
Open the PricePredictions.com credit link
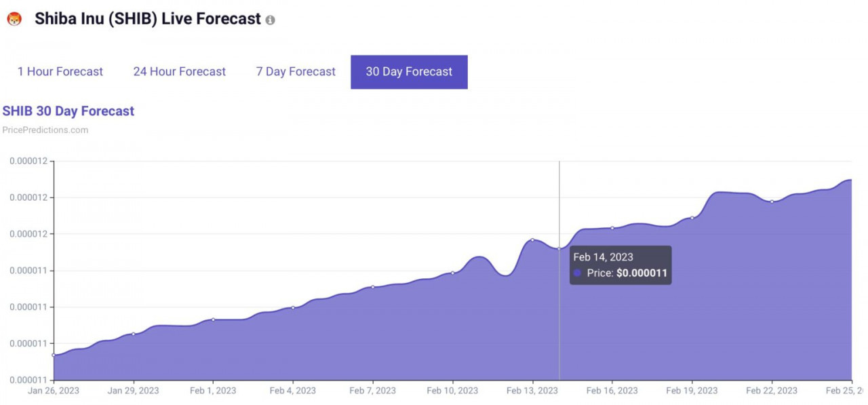click(45, 130)
